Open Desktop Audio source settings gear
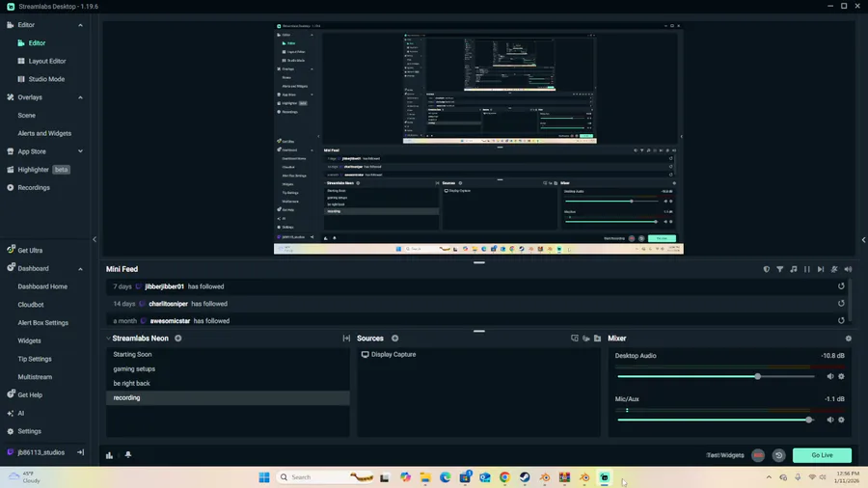Viewport: 868px width, 488px height. pyautogui.click(x=841, y=377)
